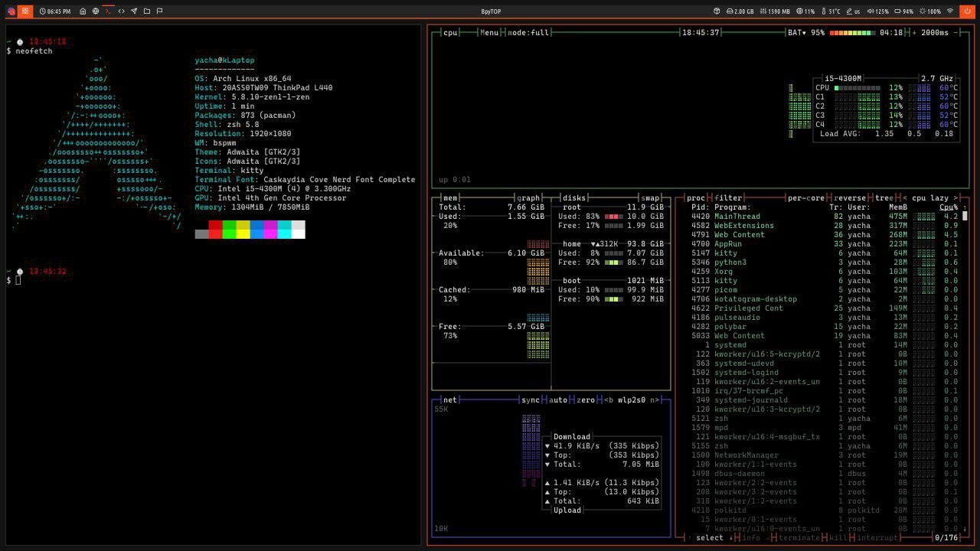Click kill in proc footer
This screenshot has height=551, width=980.
tap(838, 538)
